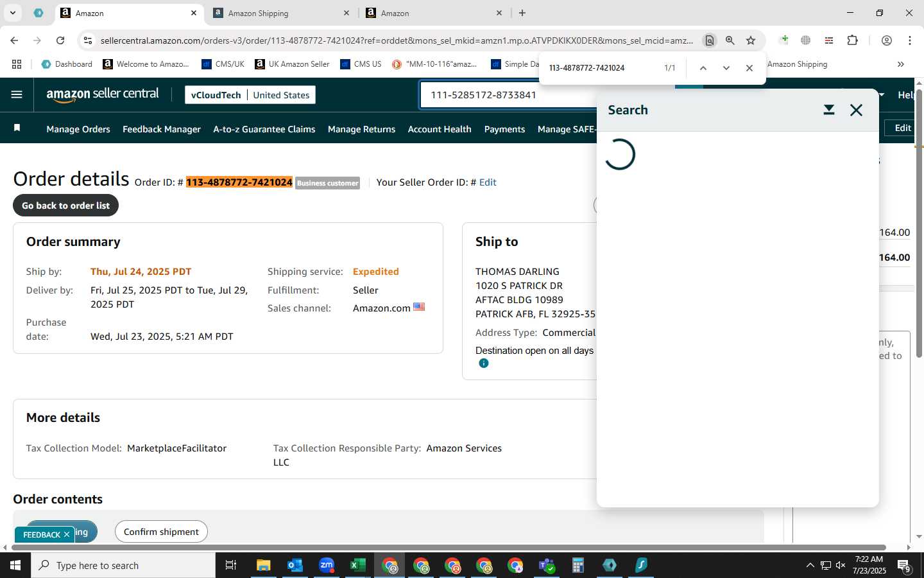
Task: Open the Dashboard bookmark
Action: (67, 64)
